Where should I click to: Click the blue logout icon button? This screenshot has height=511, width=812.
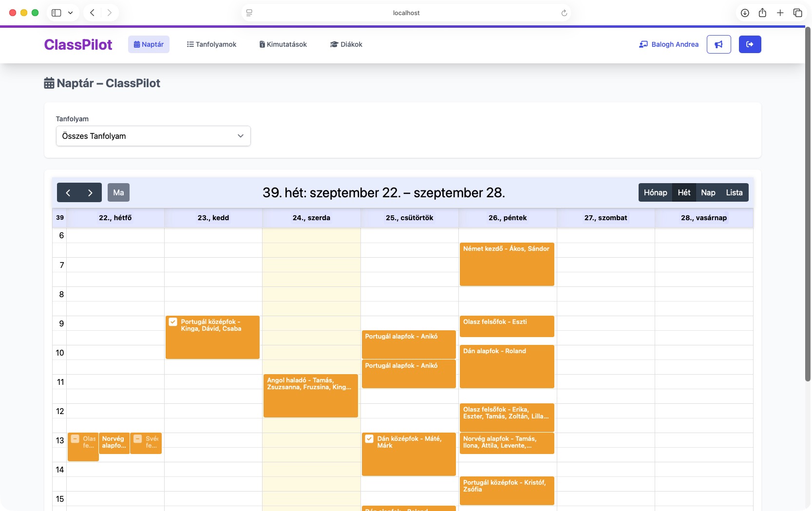(x=750, y=44)
